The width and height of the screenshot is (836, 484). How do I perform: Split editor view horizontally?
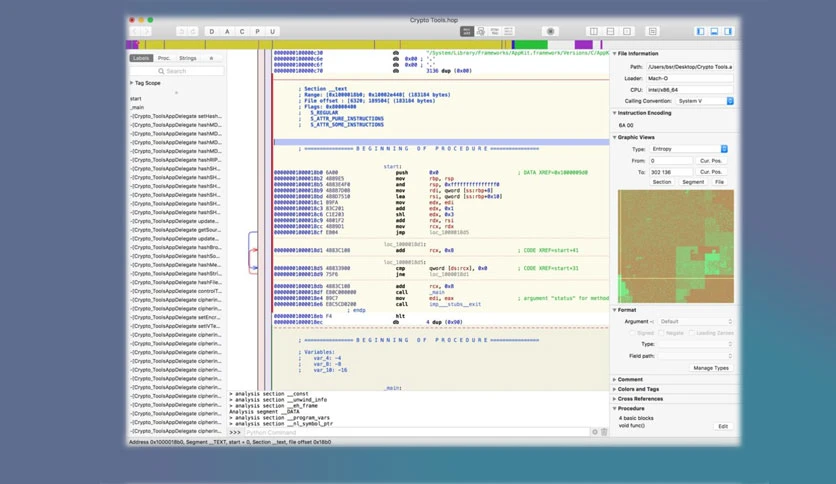(x=610, y=31)
